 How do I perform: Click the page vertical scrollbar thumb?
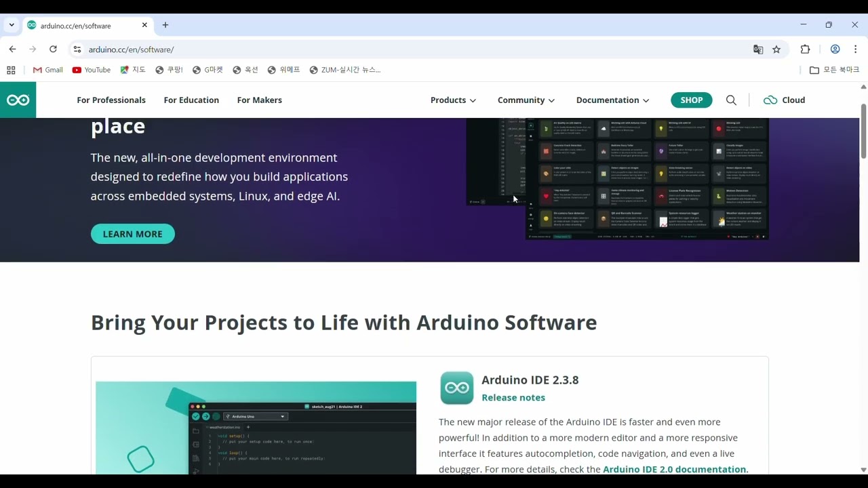point(863,131)
